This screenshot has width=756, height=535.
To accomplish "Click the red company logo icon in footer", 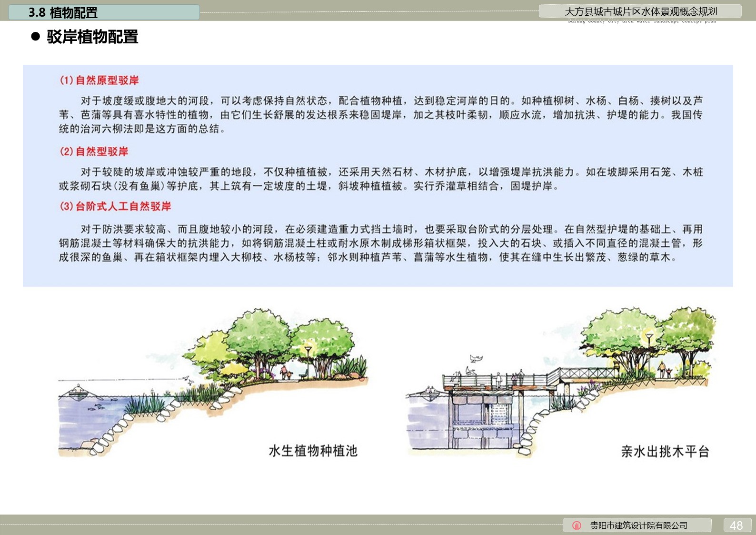I will click(577, 525).
